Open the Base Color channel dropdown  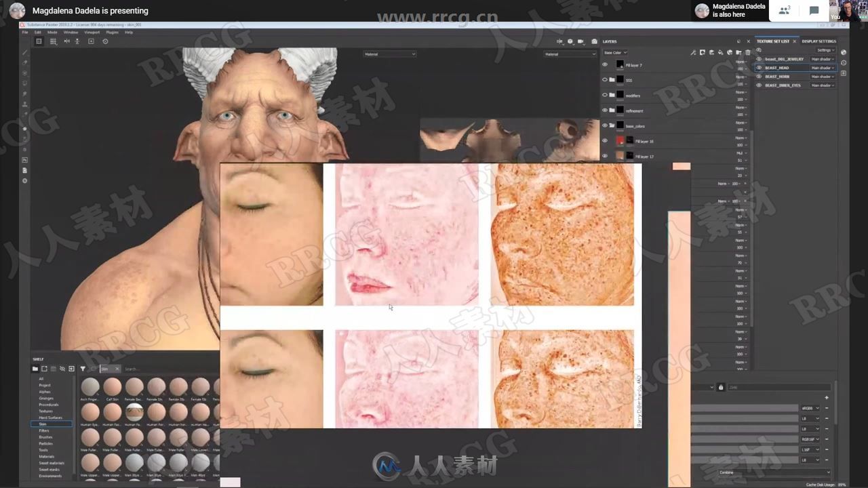pos(615,52)
